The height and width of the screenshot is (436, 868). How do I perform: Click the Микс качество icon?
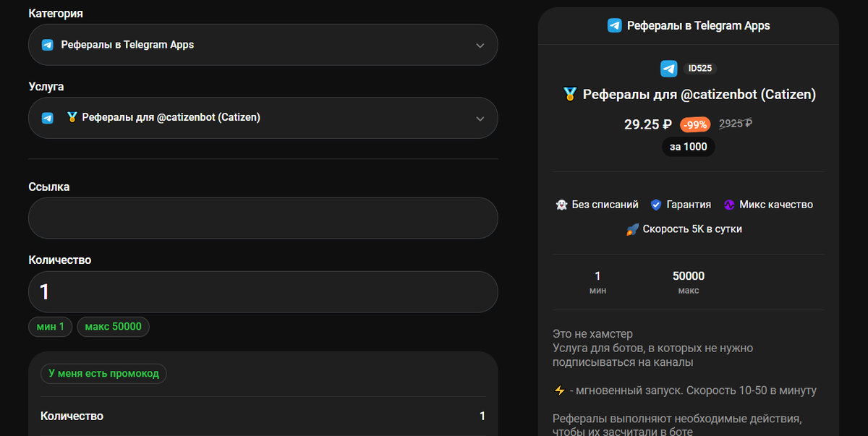click(x=728, y=205)
